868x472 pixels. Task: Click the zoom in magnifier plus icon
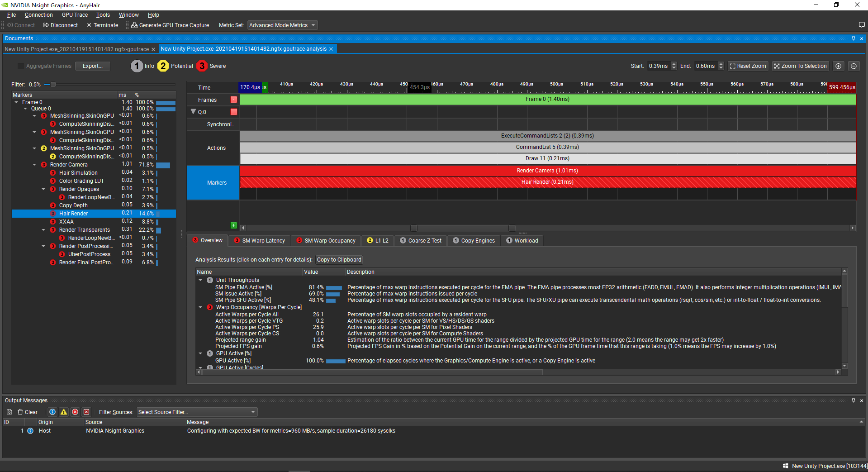[x=838, y=66]
